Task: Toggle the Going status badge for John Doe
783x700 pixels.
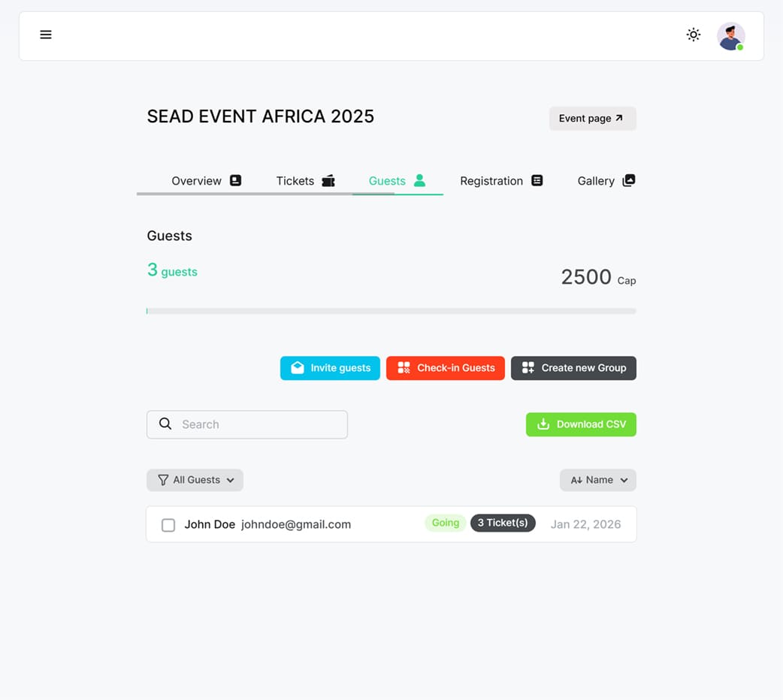Action: pos(446,523)
